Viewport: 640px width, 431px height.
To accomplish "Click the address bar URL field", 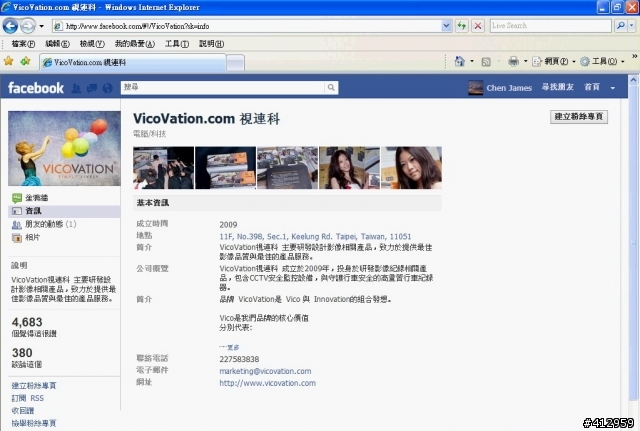I will (x=247, y=26).
